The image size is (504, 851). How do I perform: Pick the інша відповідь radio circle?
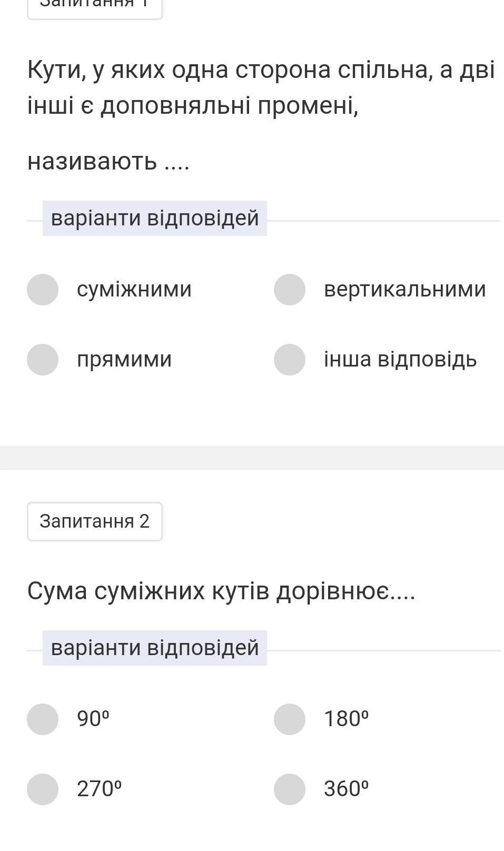pos(290,360)
